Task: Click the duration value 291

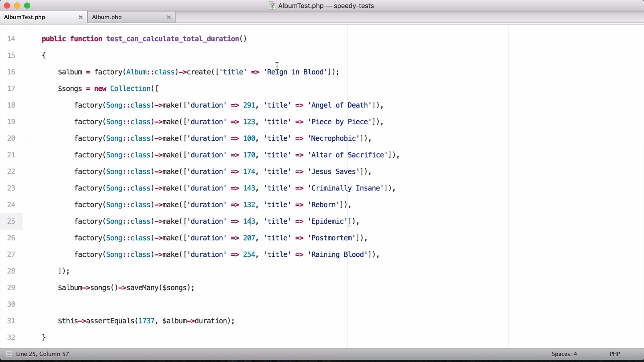Action: point(249,105)
